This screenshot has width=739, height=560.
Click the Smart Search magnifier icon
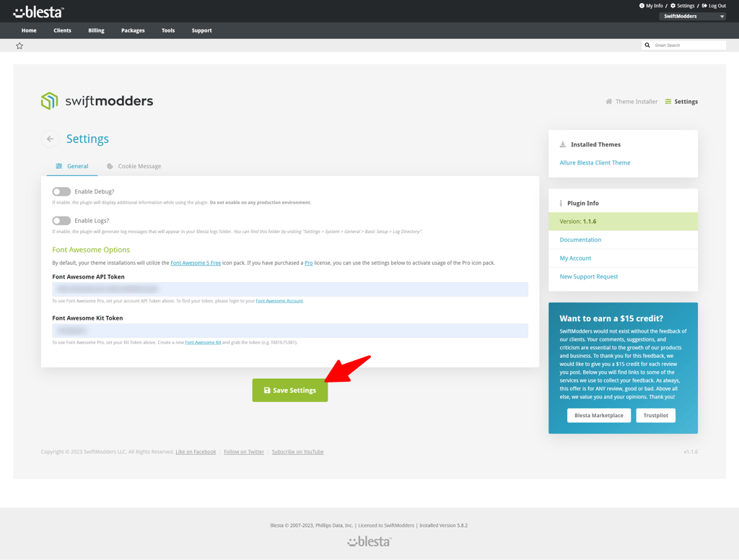coord(647,45)
